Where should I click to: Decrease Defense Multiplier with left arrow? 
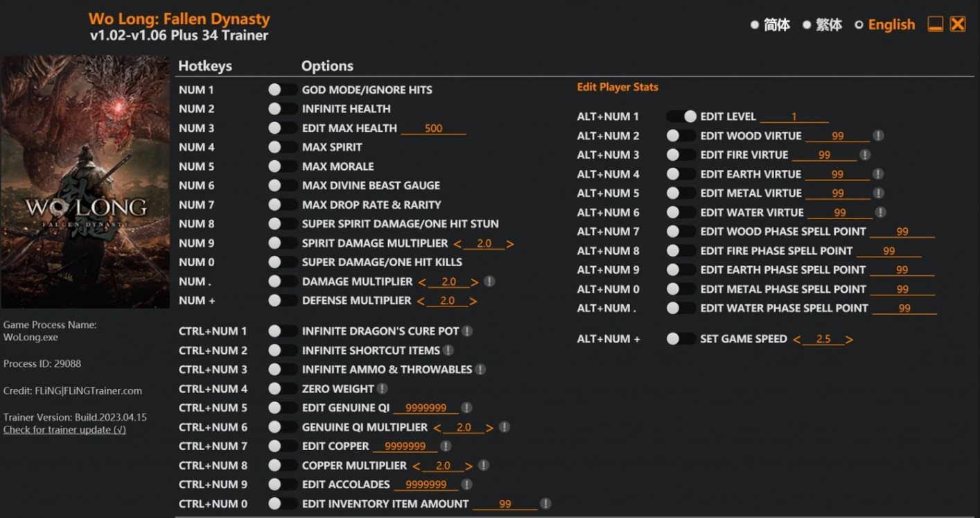[x=421, y=301]
